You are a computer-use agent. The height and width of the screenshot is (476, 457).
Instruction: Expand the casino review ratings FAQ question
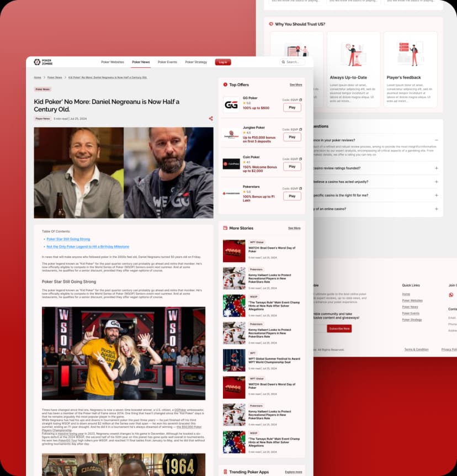coord(437,168)
